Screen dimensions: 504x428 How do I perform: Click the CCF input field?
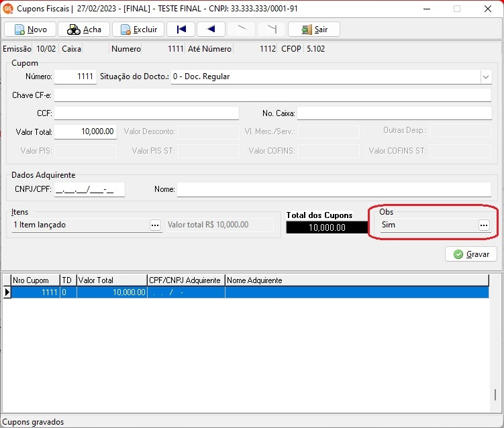click(x=146, y=113)
